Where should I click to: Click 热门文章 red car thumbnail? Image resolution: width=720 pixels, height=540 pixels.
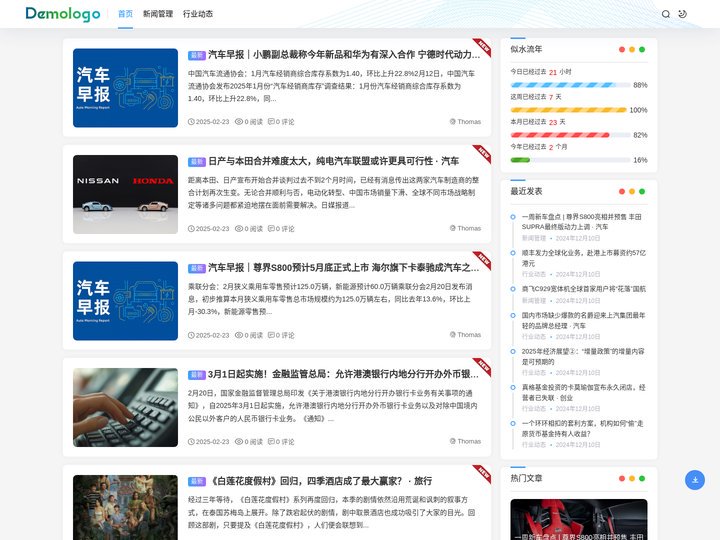click(579, 520)
